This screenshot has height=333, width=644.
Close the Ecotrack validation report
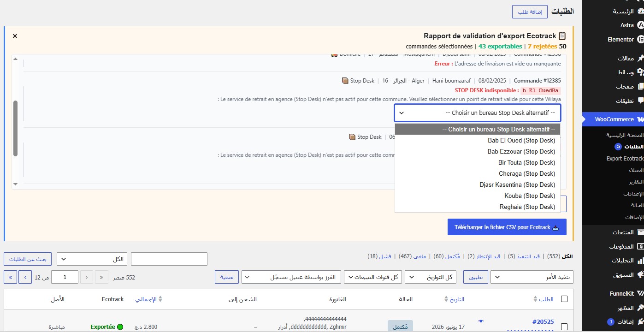[15, 36]
